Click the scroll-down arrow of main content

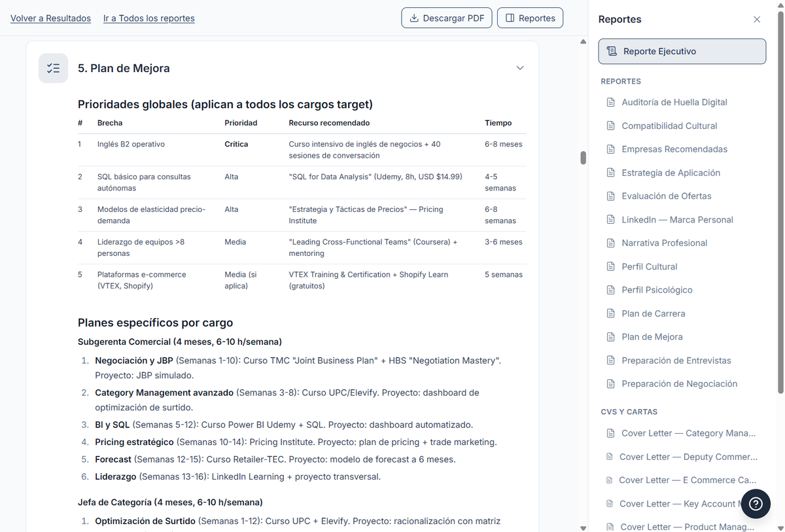click(x=583, y=527)
